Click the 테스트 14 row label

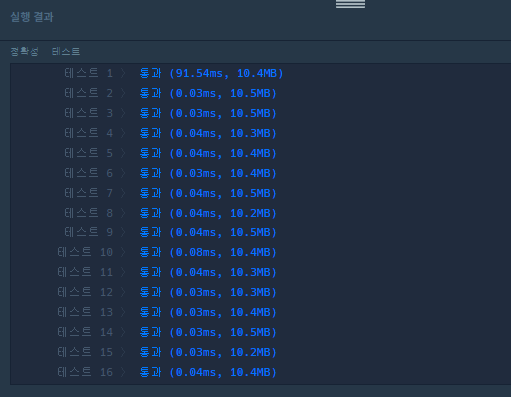(x=85, y=332)
